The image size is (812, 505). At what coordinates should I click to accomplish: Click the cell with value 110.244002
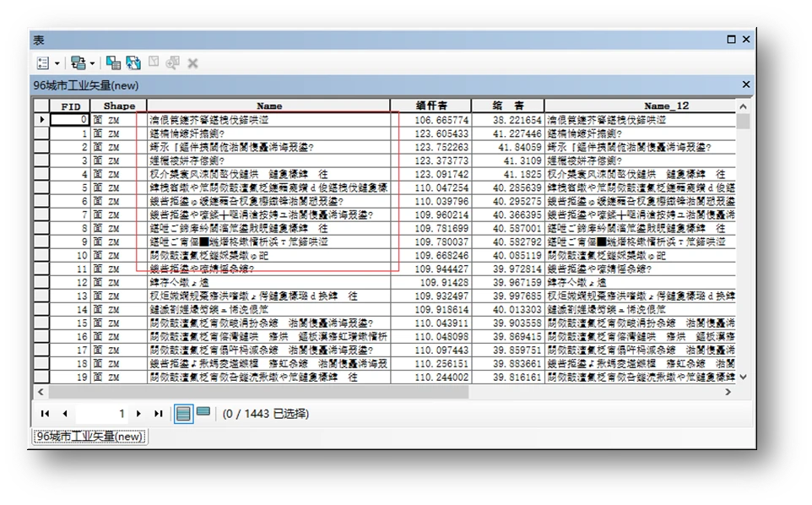430,377
